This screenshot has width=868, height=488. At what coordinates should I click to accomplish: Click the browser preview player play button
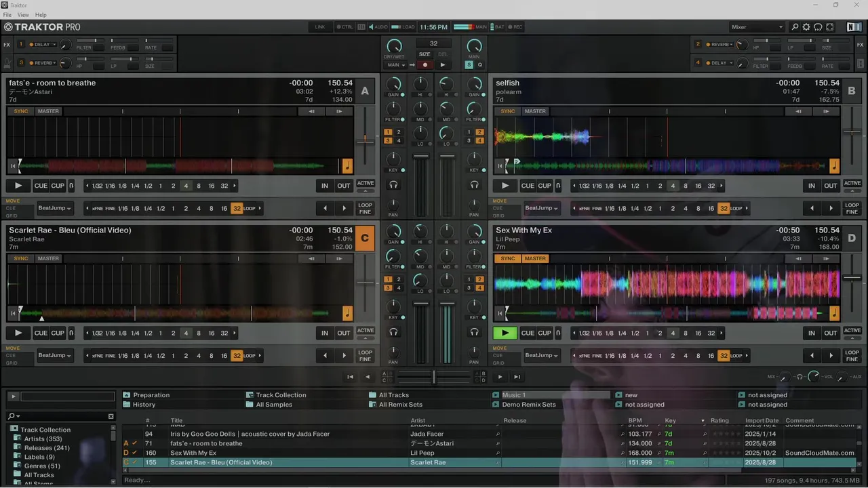click(12, 396)
